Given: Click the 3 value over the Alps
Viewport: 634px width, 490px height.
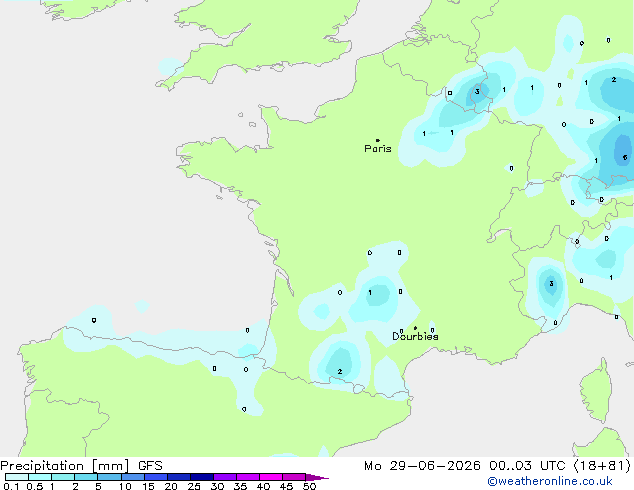Looking at the screenshot, I should click(551, 284).
